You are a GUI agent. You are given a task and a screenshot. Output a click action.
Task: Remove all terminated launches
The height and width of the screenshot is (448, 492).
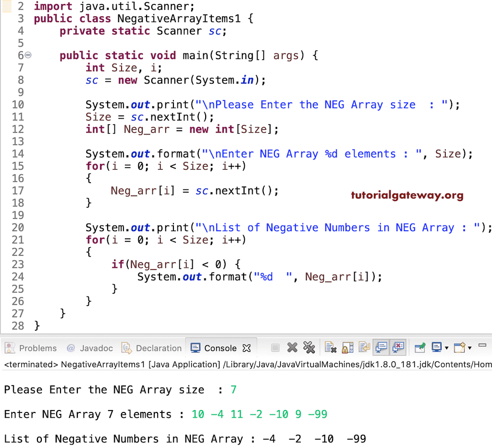309,347
